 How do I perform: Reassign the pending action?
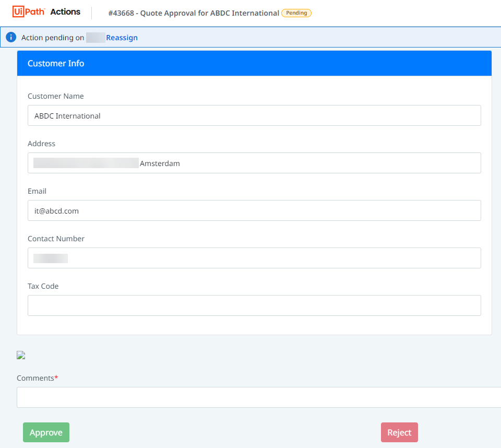[x=122, y=38]
